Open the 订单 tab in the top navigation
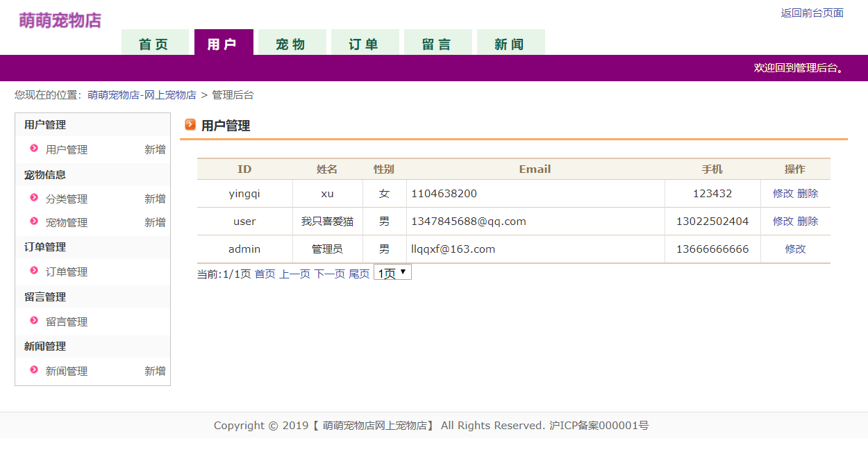The width and height of the screenshot is (868, 459). [365, 42]
